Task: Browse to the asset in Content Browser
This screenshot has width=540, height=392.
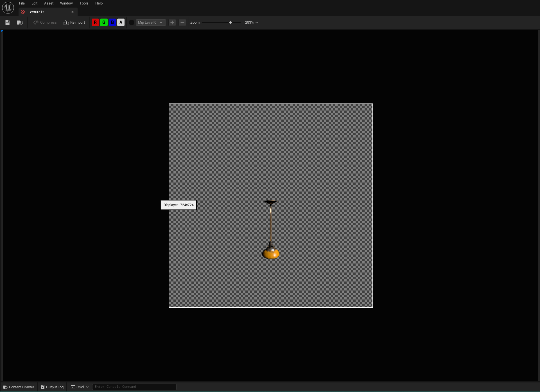Action: pyautogui.click(x=20, y=22)
